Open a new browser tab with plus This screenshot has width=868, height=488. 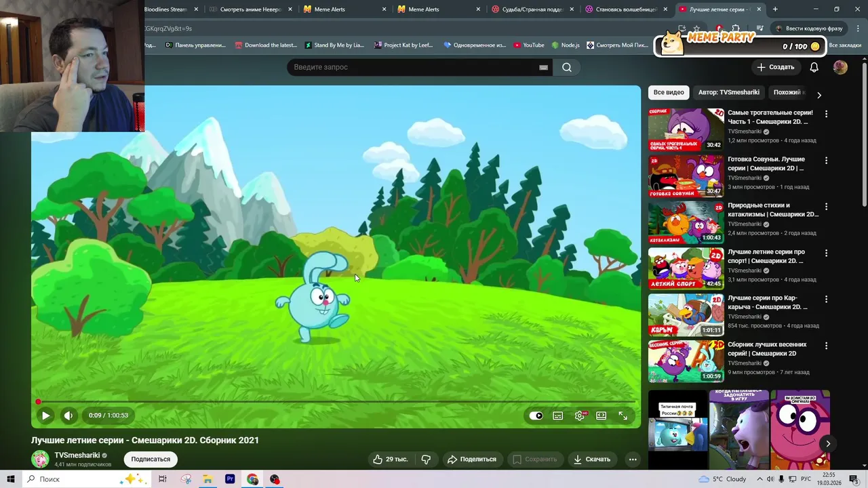point(775,9)
